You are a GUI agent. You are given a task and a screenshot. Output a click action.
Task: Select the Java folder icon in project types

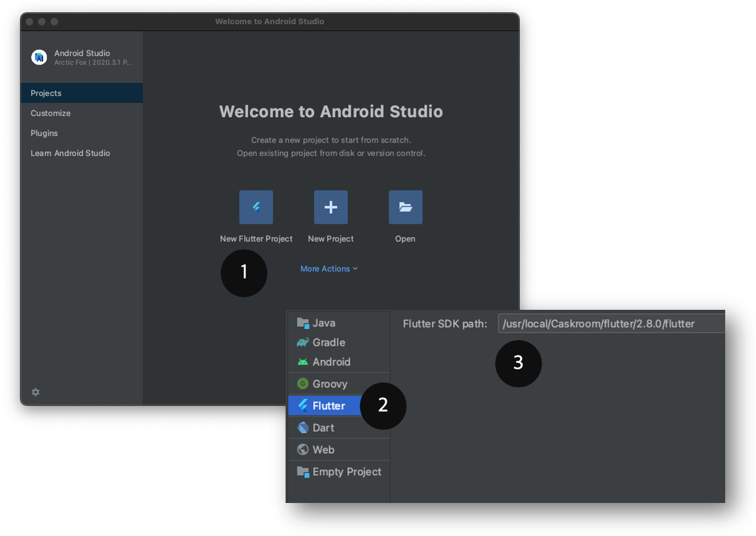coord(303,323)
